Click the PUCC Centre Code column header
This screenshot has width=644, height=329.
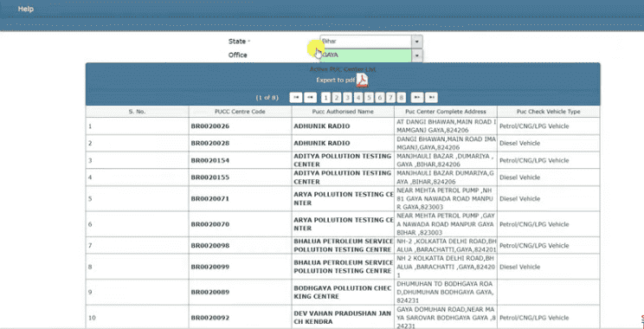[240, 112]
